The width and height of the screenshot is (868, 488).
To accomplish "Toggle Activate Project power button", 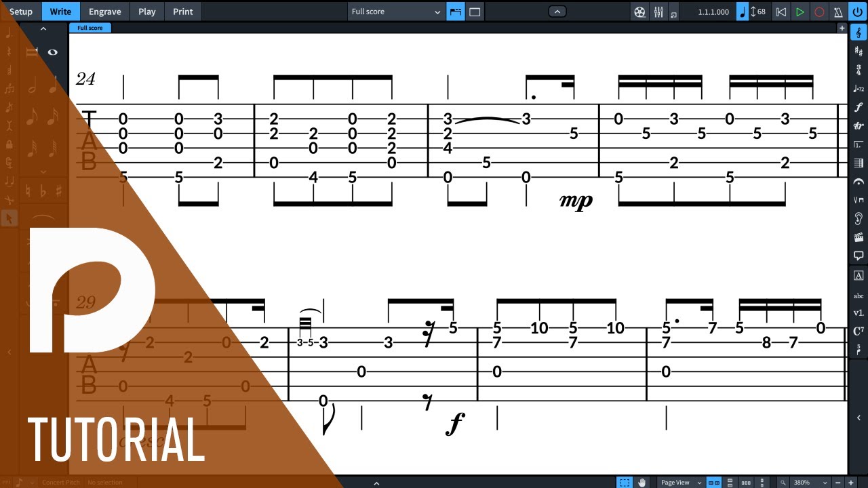I will pos(859,12).
